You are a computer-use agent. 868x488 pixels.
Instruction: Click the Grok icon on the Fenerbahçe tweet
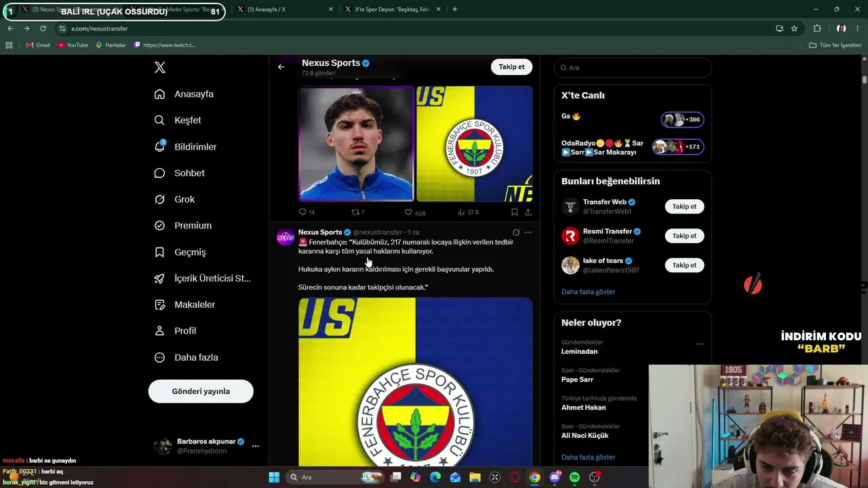point(516,232)
